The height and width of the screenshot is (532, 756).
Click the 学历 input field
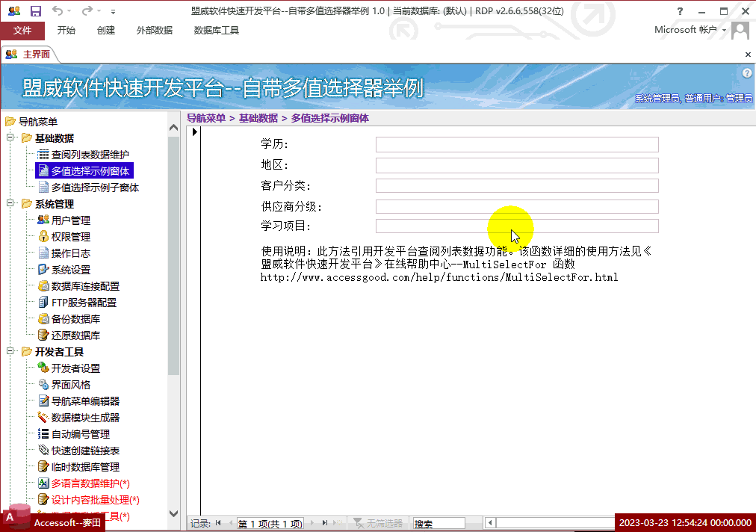point(517,144)
